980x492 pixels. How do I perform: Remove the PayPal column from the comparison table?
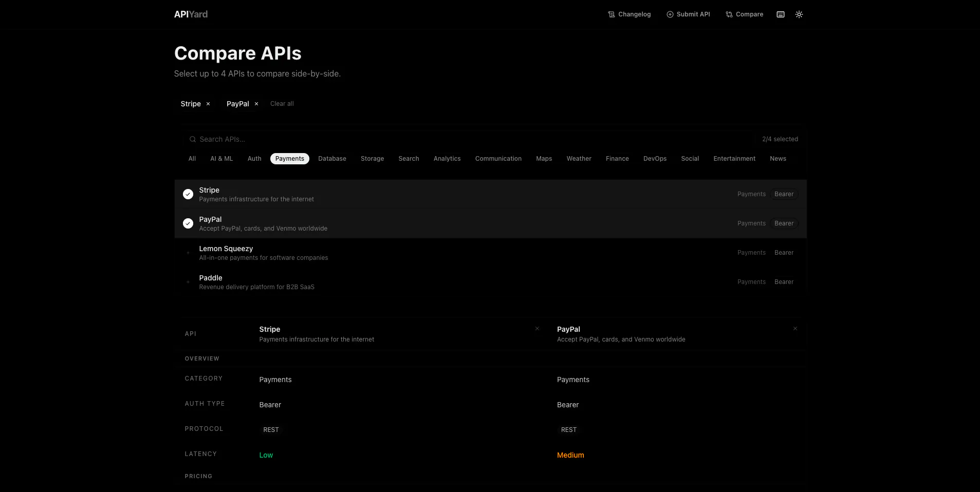795,329
